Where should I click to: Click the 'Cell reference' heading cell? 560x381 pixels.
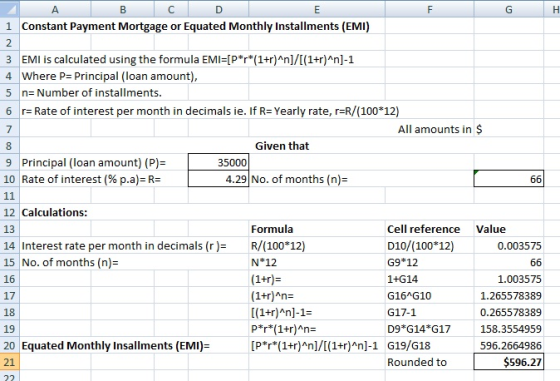point(424,229)
